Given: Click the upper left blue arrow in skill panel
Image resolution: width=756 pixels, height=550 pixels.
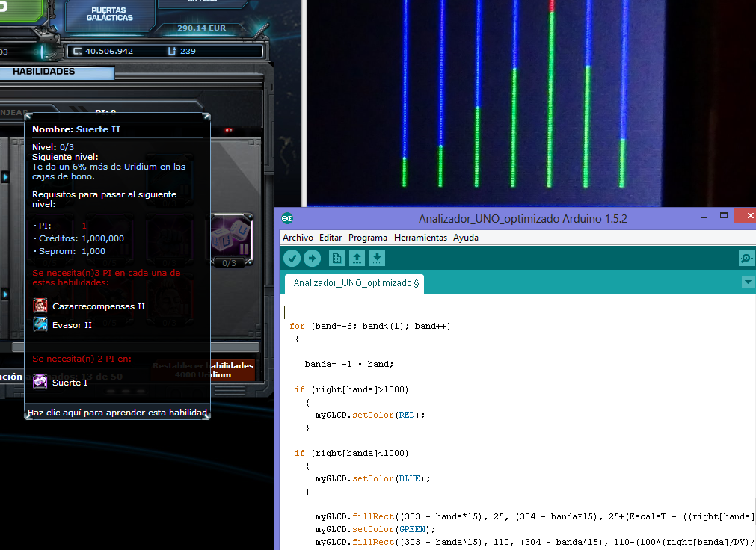Looking at the screenshot, I should pos(5,177).
